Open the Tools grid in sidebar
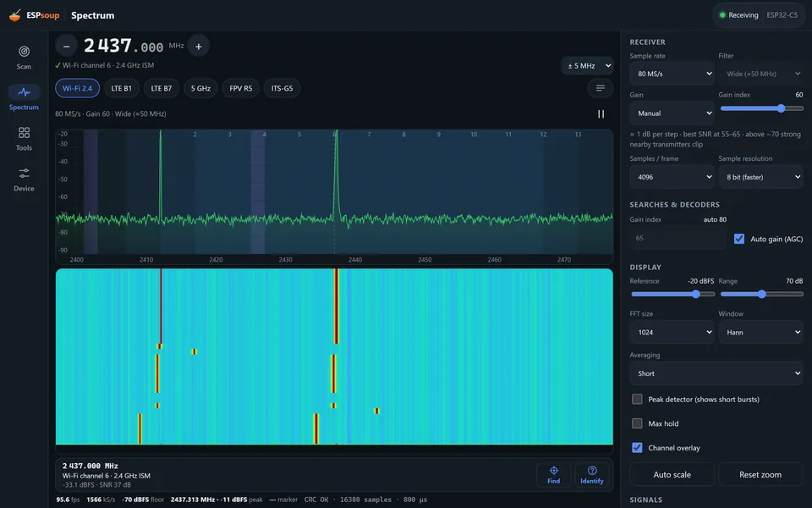The width and height of the screenshot is (812, 508). tap(24, 139)
